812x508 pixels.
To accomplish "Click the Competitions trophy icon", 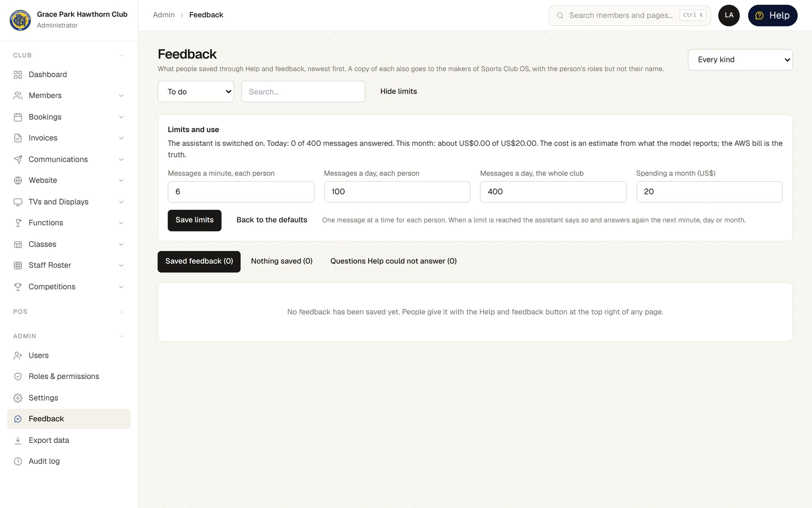I will point(18,287).
